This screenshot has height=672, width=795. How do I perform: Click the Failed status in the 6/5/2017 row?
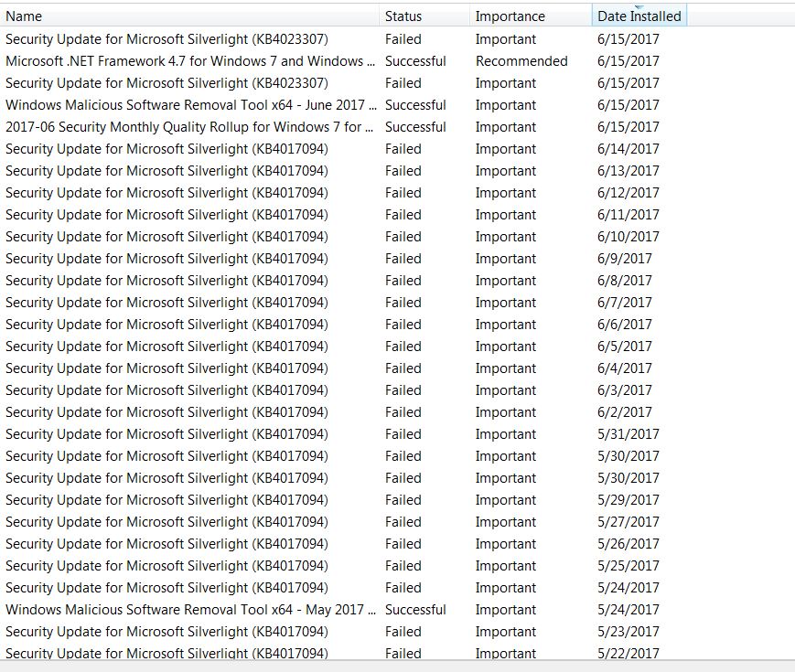click(x=403, y=347)
